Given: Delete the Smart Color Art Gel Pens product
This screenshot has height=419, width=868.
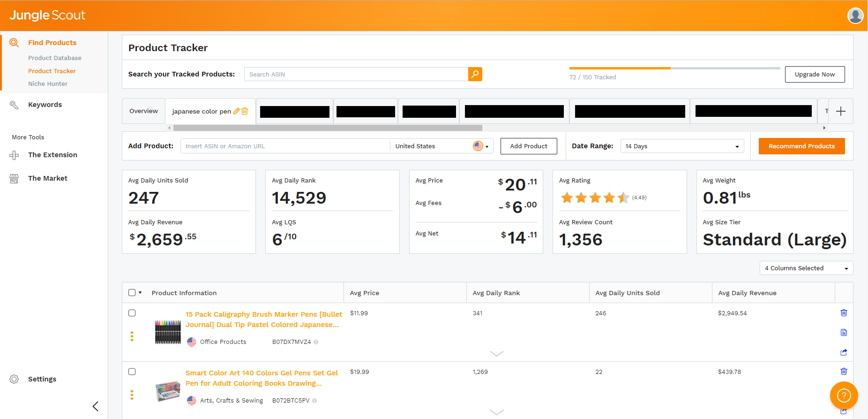Looking at the screenshot, I should [844, 371].
